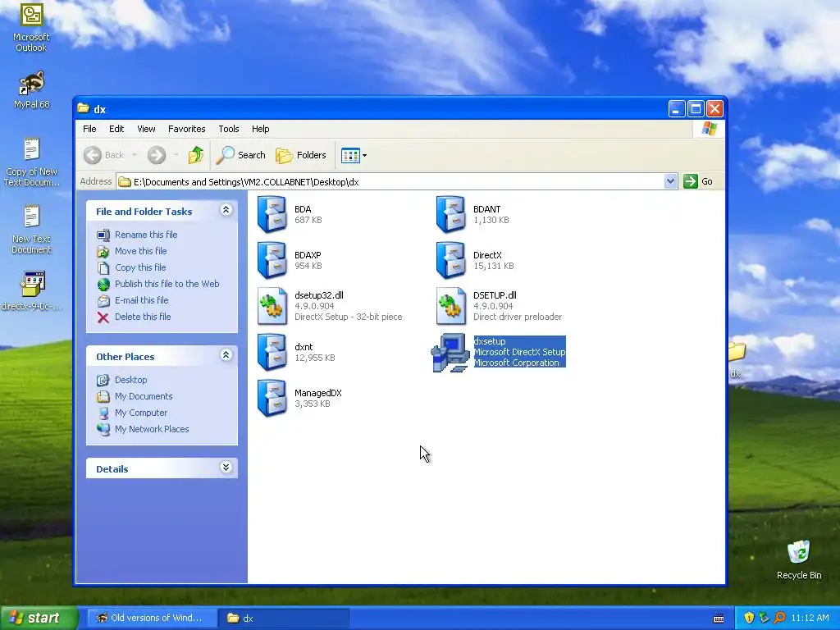The height and width of the screenshot is (630, 840).
Task: Open the File menu
Action: click(89, 129)
